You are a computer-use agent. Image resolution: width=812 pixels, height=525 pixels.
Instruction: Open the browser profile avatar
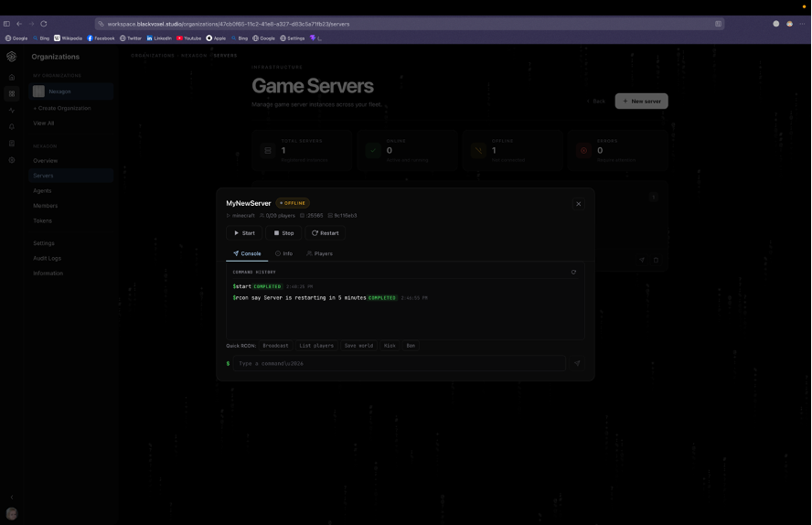coord(789,24)
